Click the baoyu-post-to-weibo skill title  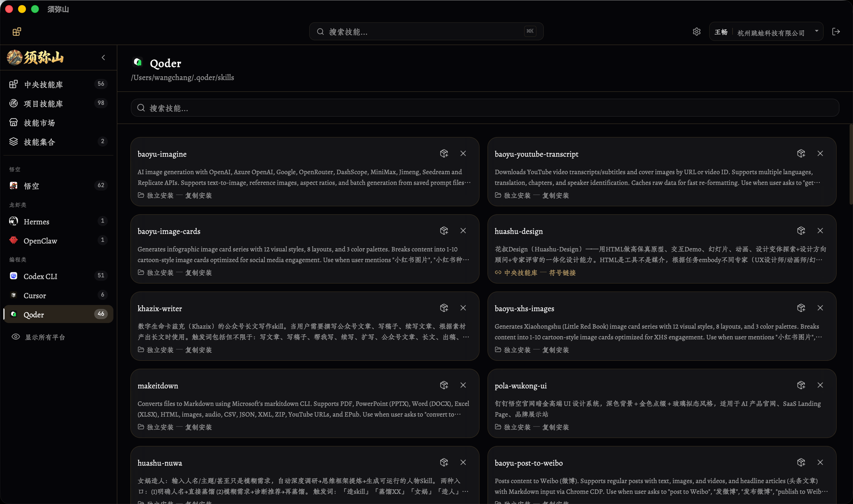tap(528, 463)
